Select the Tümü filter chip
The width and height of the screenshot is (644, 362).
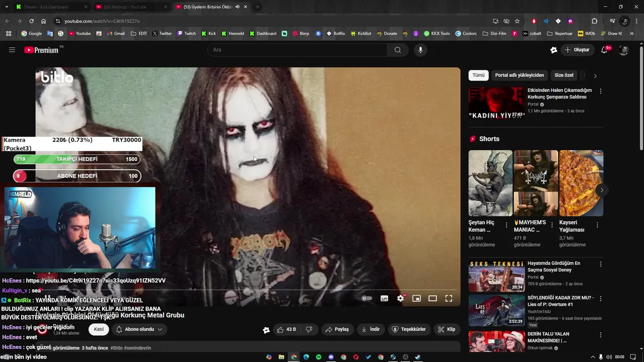click(478, 75)
